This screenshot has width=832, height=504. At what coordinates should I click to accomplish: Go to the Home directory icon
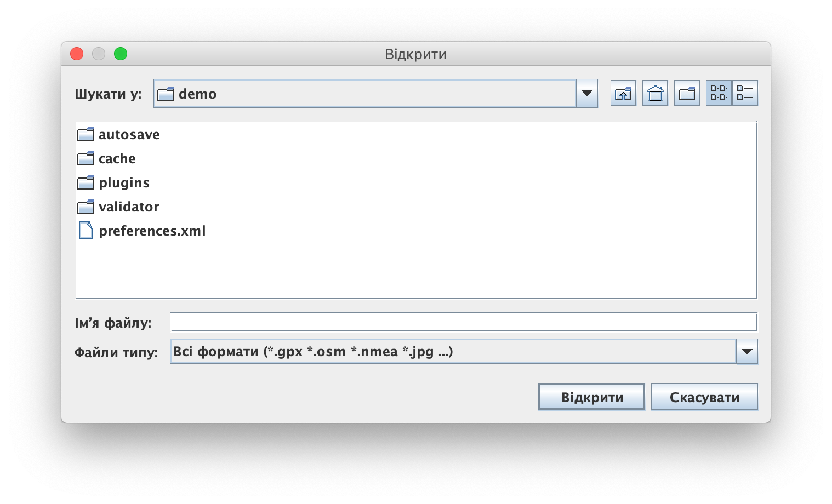[x=655, y=93]
